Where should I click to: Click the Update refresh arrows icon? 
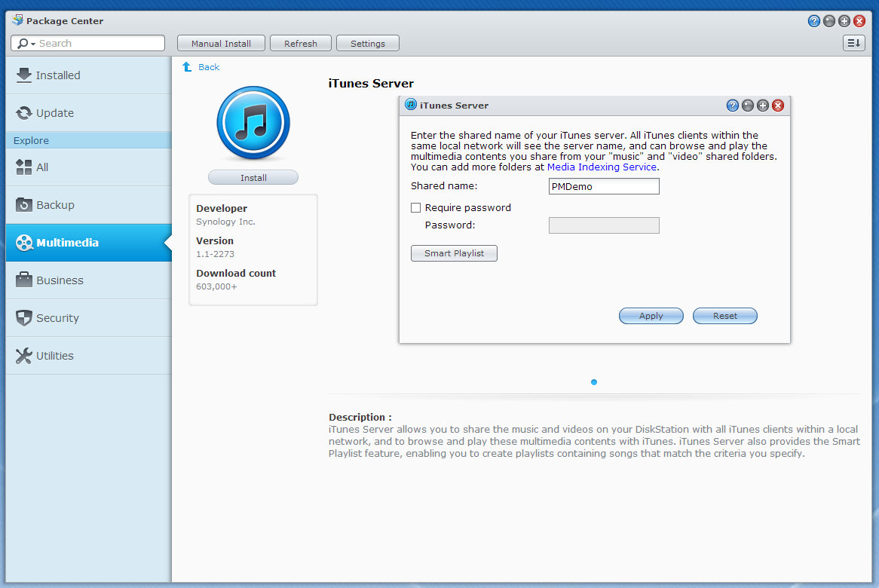(x=23, y=112)
